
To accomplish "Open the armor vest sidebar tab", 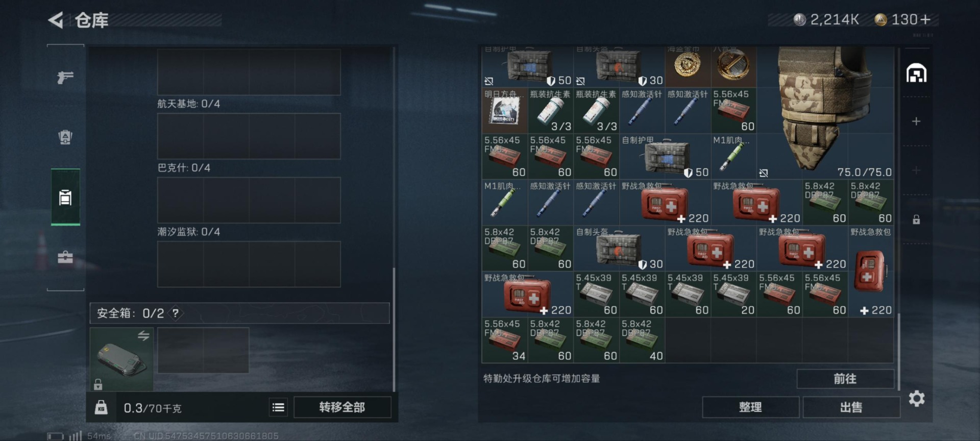I will 65,137.
